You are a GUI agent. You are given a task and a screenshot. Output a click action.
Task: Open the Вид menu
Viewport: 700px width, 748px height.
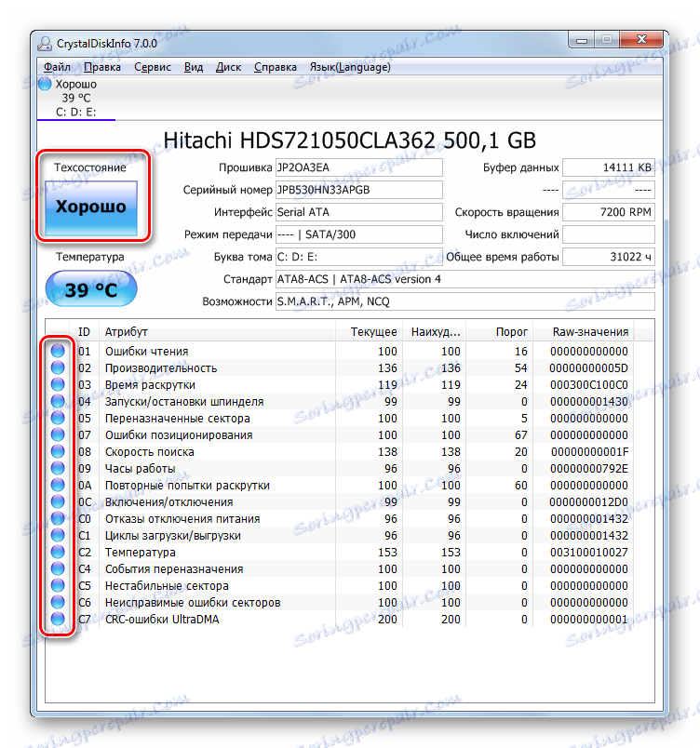point(194,67)
